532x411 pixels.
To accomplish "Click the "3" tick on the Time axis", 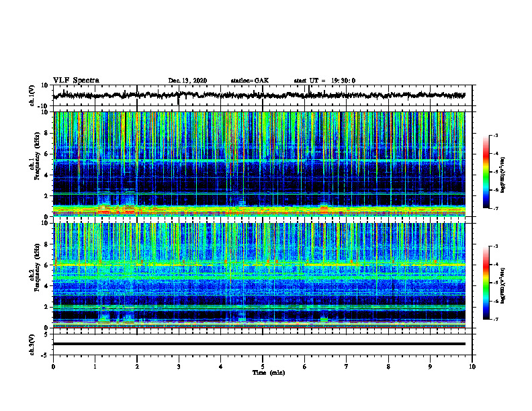I will [x=179, y=367].
